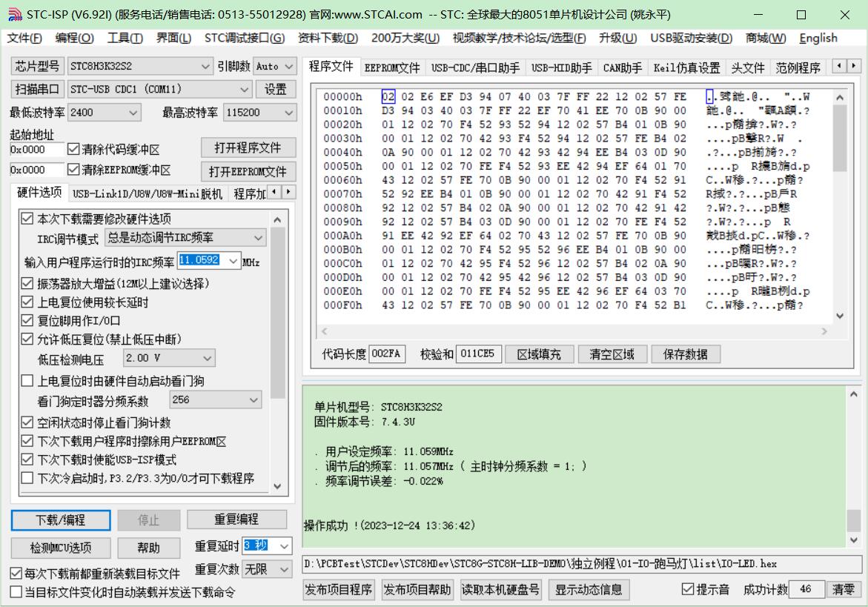
Task: Click 打开程序文件 button
Action: tap(248, 148)
